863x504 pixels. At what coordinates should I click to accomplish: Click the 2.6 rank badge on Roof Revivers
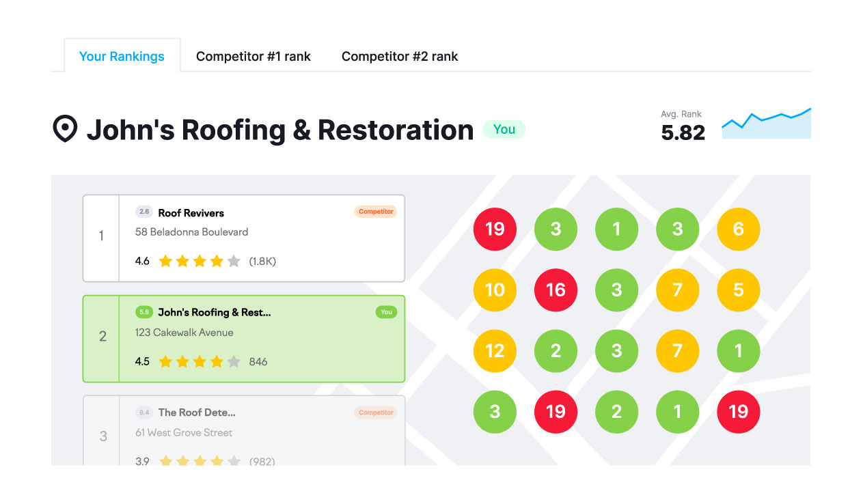click(144, 212)
